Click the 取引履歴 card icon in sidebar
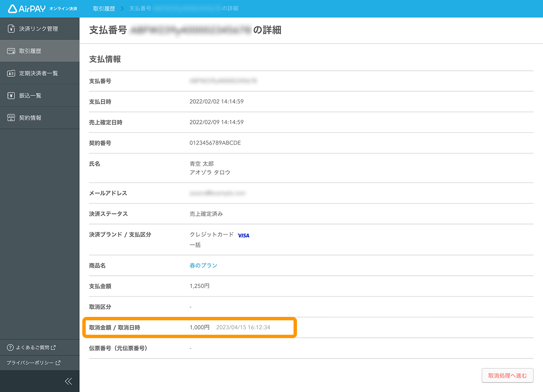 coord(11,50)
